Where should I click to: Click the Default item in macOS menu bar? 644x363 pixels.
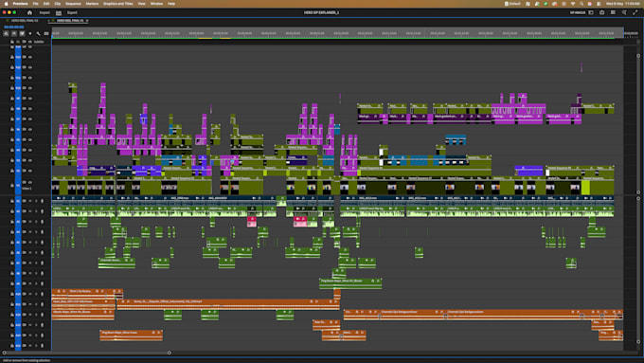point(512,4)
